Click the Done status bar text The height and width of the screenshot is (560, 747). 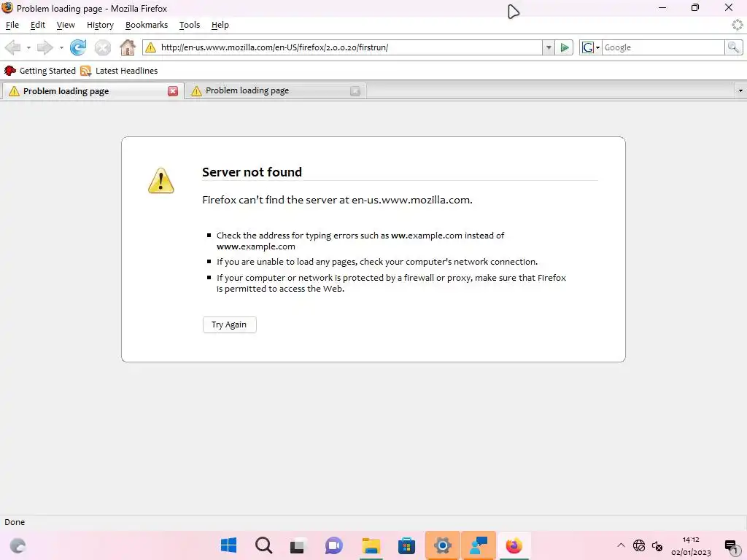[x=15, y=522]
